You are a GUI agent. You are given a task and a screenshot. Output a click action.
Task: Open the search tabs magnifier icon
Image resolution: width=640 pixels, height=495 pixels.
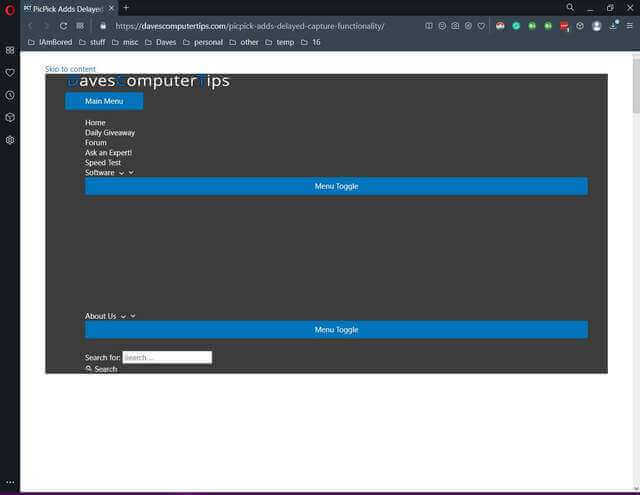click(x=570, y=8)
